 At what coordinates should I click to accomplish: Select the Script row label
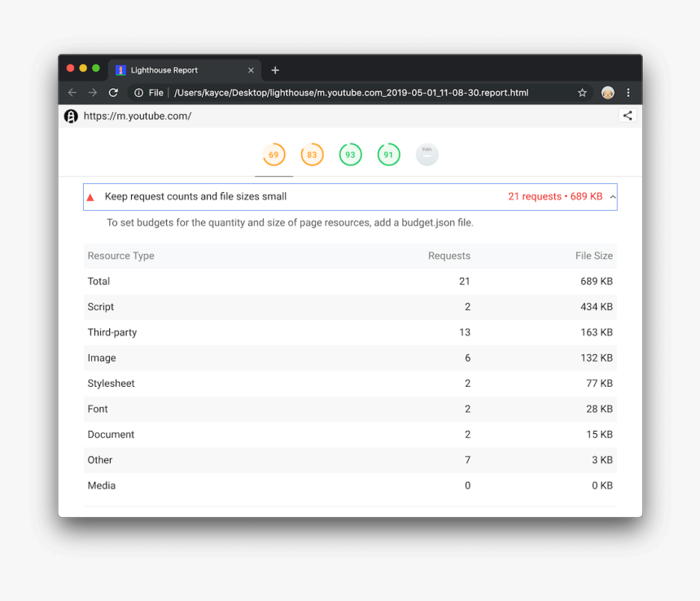coord(100,307)
